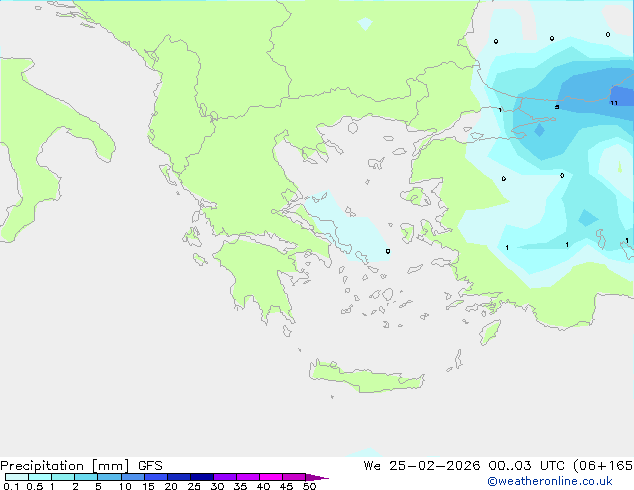Viewport: 634px width, 490px height.
Task: Pick the legend swatch between 0.5 and 1
Action: click(40, 477)
